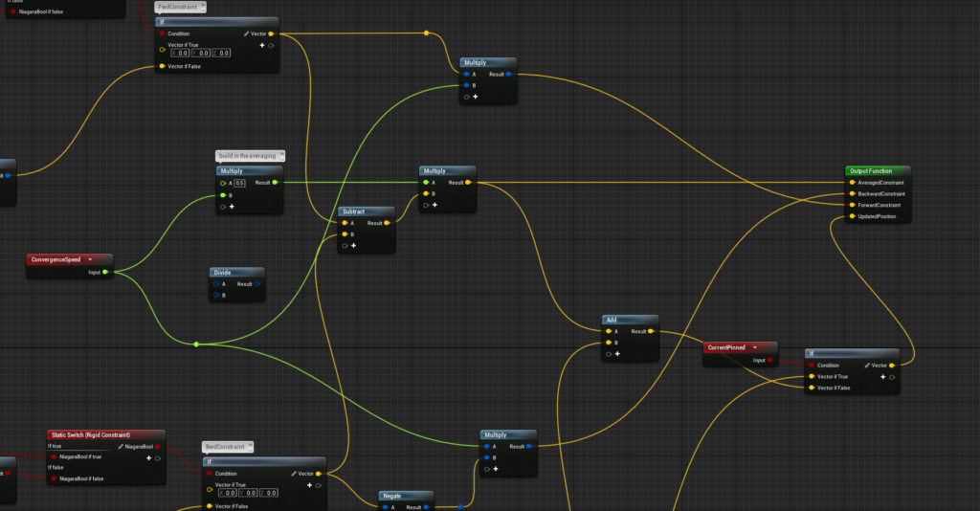This screenshot has width=980, height=511.
Task: Click the Input pin of ConvergenceSpeed node
Action: pyautogui.click(x=105, y=273)
